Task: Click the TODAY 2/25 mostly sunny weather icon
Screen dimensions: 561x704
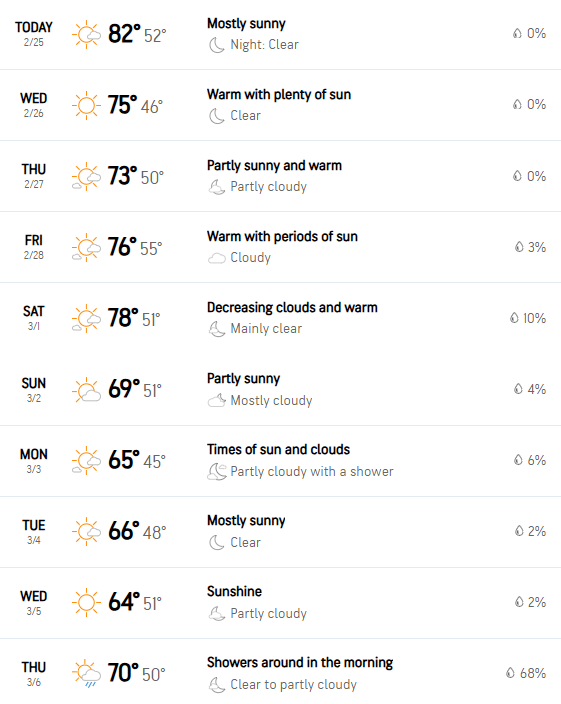Action: (x=86, y=34)
